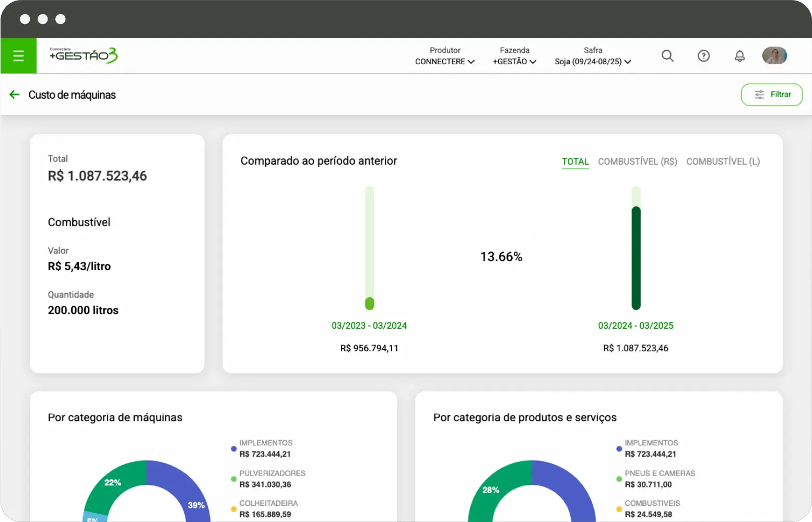Switch to COMBUSTÍVEL (R$) tab
The image size is (812, 522).
[x=637, y=161]
